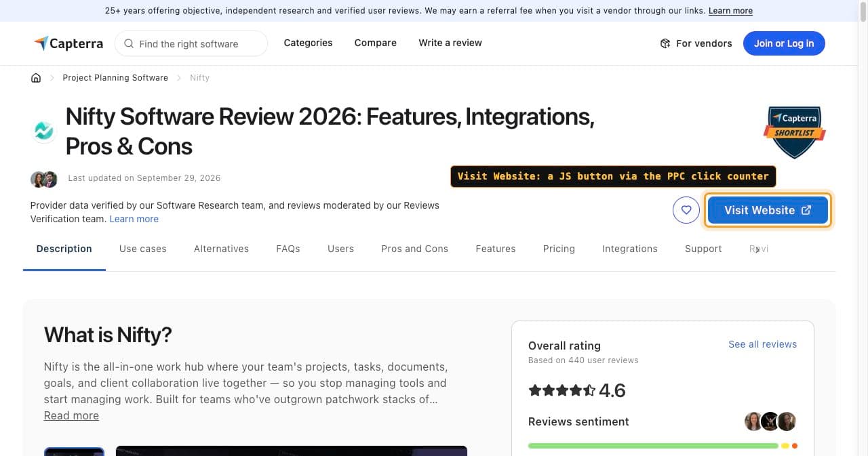Click the 'What is Nifty?' heading

click(x=108, y=335)
